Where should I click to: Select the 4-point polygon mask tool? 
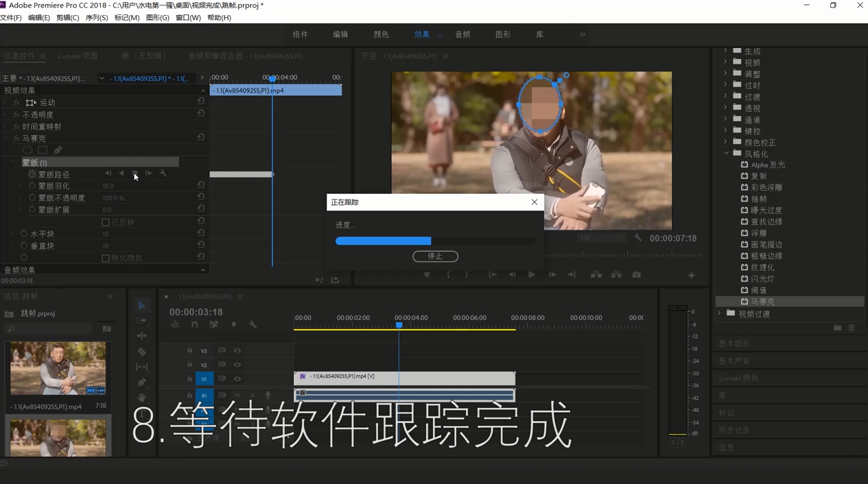43,150
